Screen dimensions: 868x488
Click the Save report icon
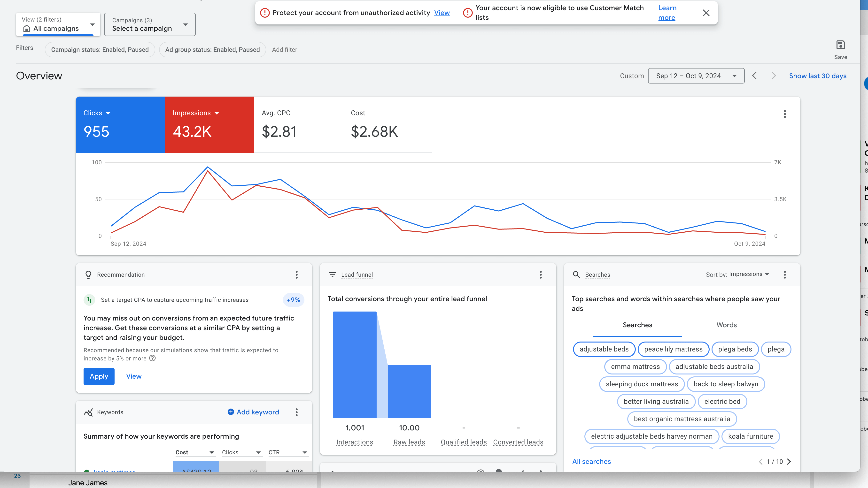(840, 45)
